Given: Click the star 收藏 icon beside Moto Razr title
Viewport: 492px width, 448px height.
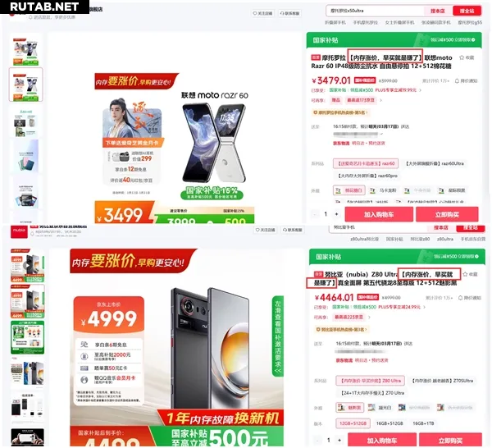Looking at the screenshot, I should tap(461, 57).
